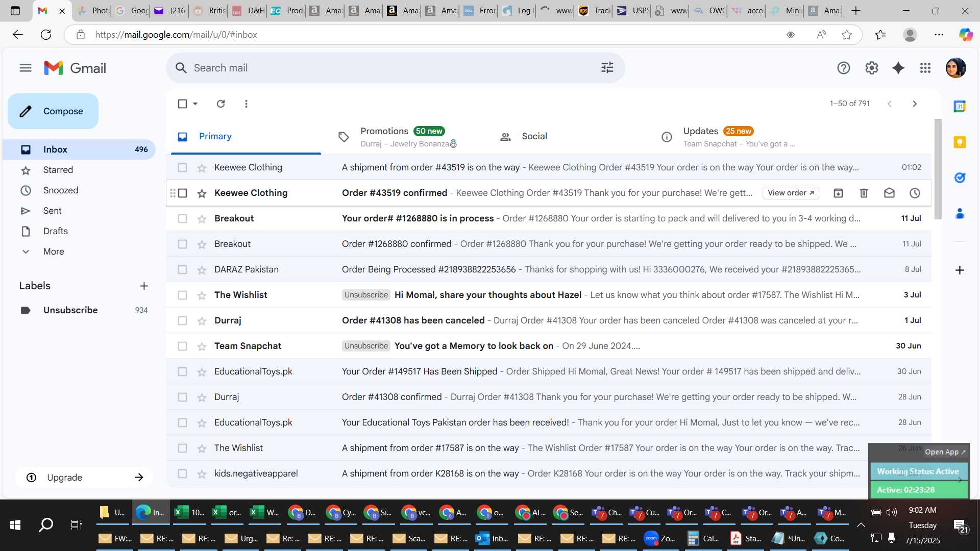The width and height of the screenshot is (980, 551).
Task: Delete the Order #43519 confirmed email
Action: pyautogui.click(x=864, y=193)
